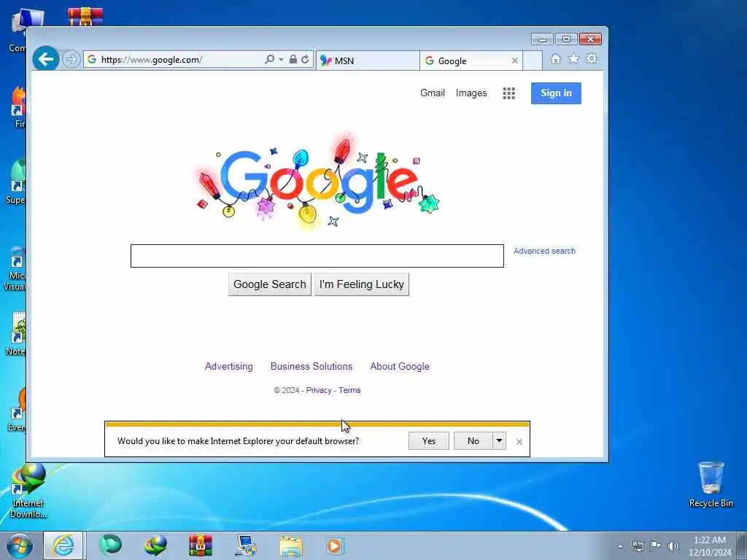Image resolution: width=747 pixels, height=560 pixels.
Task: Open the Windows Start menu
Action: [20, 545]
